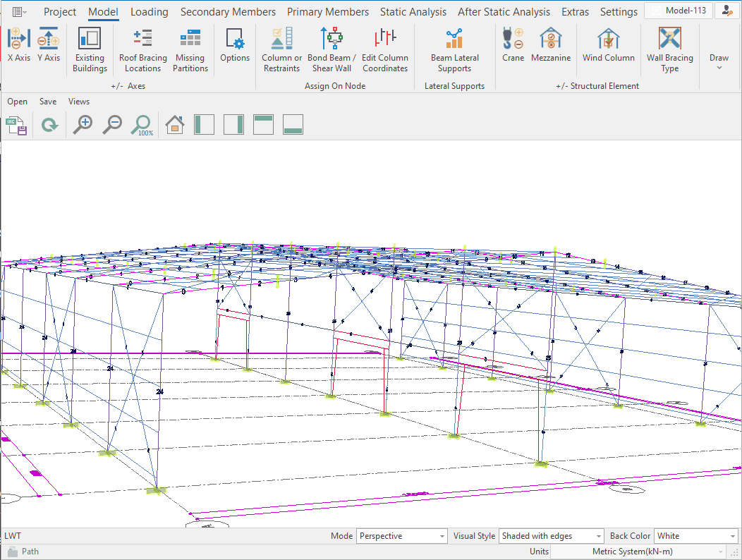The image size is (742, 560).
Task: Expand the Draw dropdown
Action: pos(719,62)
